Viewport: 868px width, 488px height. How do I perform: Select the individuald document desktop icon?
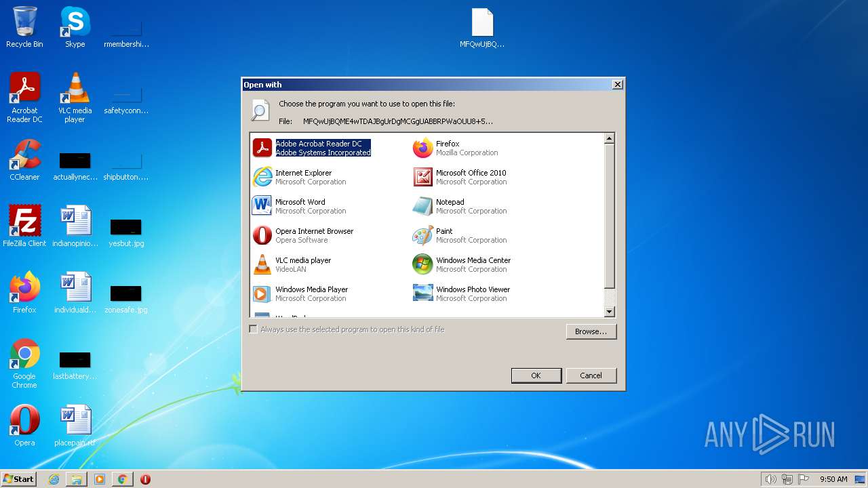click(75, 293)
